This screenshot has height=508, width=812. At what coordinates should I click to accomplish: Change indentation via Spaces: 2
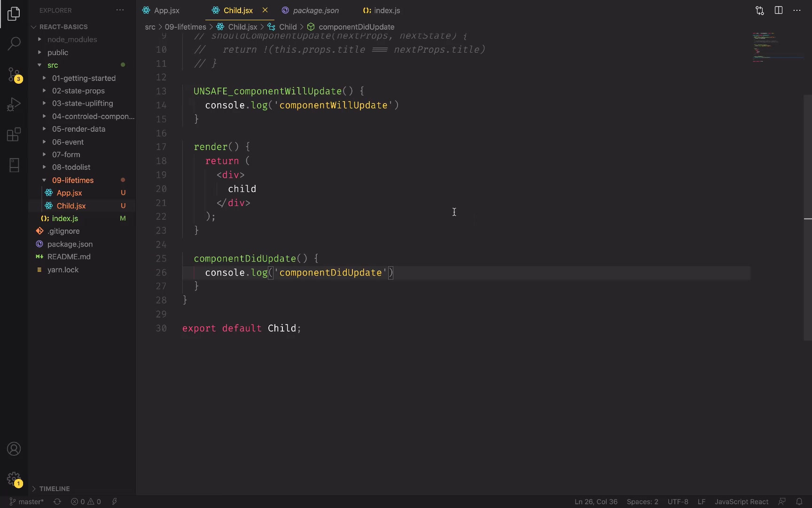642,502
